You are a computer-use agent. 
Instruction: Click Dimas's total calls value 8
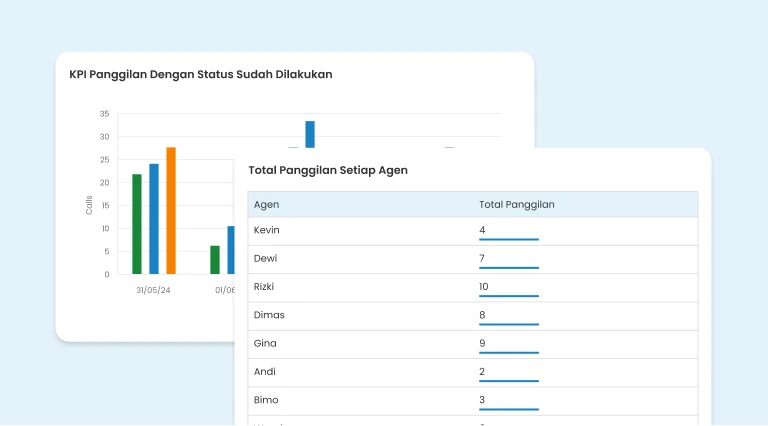tap(483, 315)
